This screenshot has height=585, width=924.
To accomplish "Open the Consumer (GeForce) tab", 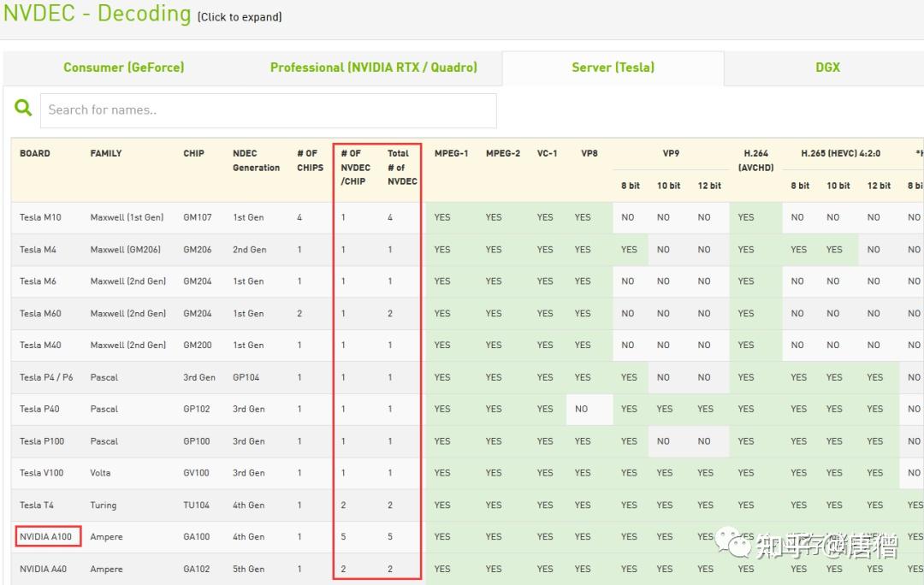I will 124,68.
